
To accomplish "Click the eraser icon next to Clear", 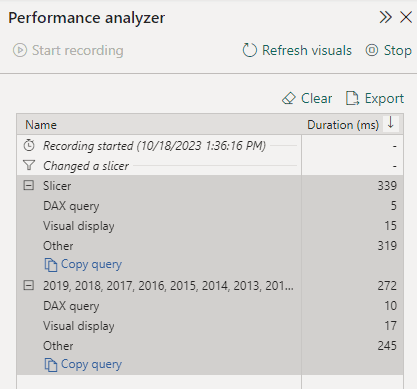I will pos(289,98).
